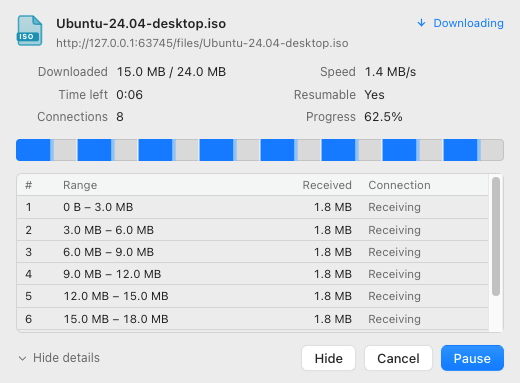
Task: Cancel the Ubuntu ISO download
Action: click(398, 358)
